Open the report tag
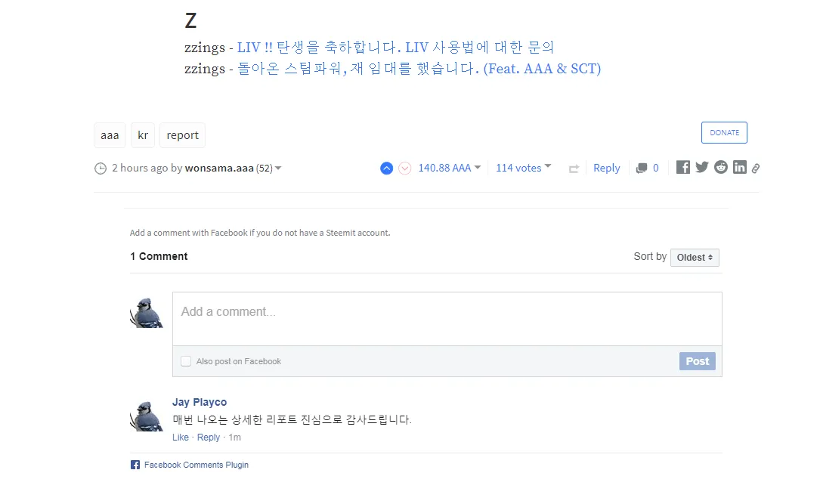This screenshot has width=820, height=504. (x=182, y=135)
